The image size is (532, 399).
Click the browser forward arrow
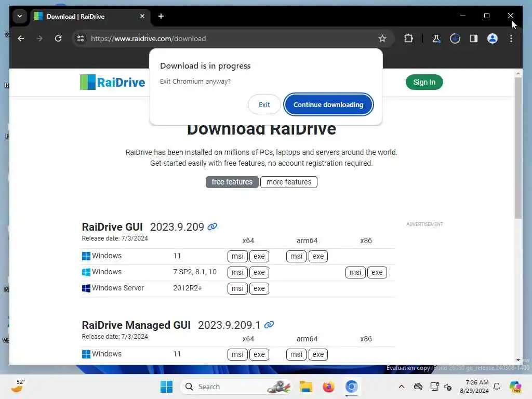tap(39, 38)
